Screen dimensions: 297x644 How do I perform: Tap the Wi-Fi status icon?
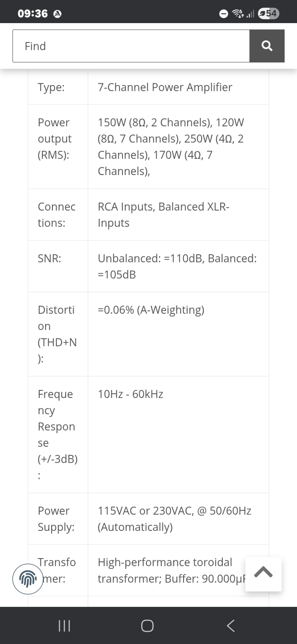pyautogui.click(x=238, y=14)
